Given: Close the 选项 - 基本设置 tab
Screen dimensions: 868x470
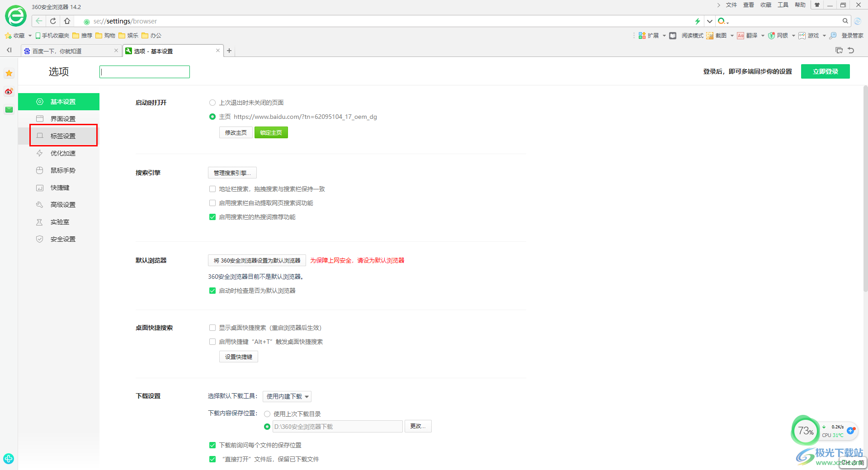Looking at the screenshot, I should (218, 51).
